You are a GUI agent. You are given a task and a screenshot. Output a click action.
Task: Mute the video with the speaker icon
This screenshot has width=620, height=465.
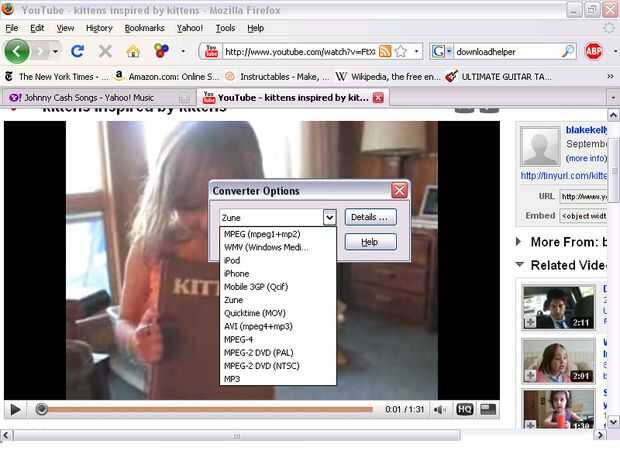tap(440, 410)
